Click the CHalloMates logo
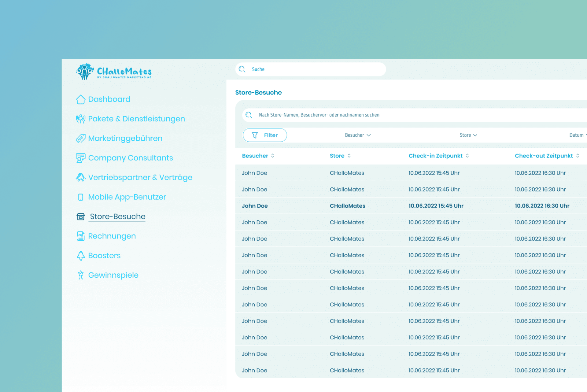This screenshot has height=392, width=587. pos(114,72)
